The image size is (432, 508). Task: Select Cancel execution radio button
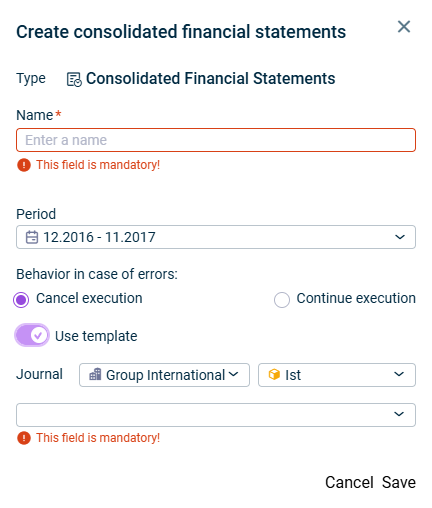click(x=21, y=300)
